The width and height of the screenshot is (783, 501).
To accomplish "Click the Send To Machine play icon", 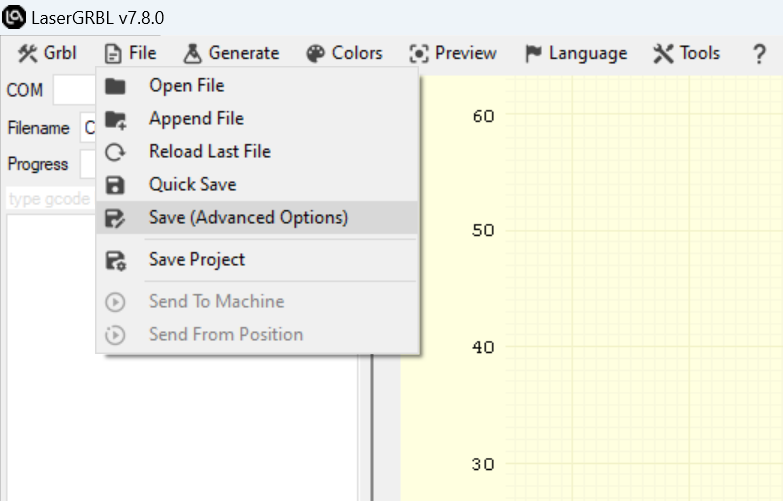I will point(116,302).
